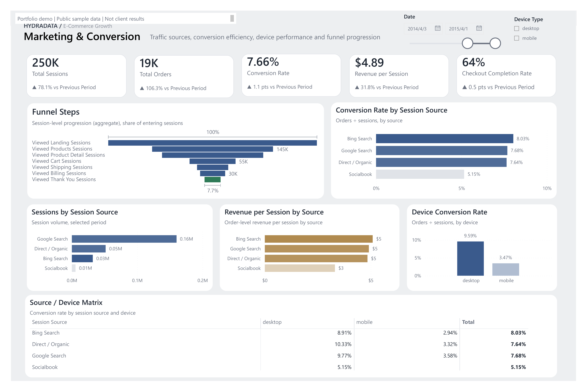Select the Total Sessions 250K card
Viewport: 587px width, 392px height.
tap(76, 76)
